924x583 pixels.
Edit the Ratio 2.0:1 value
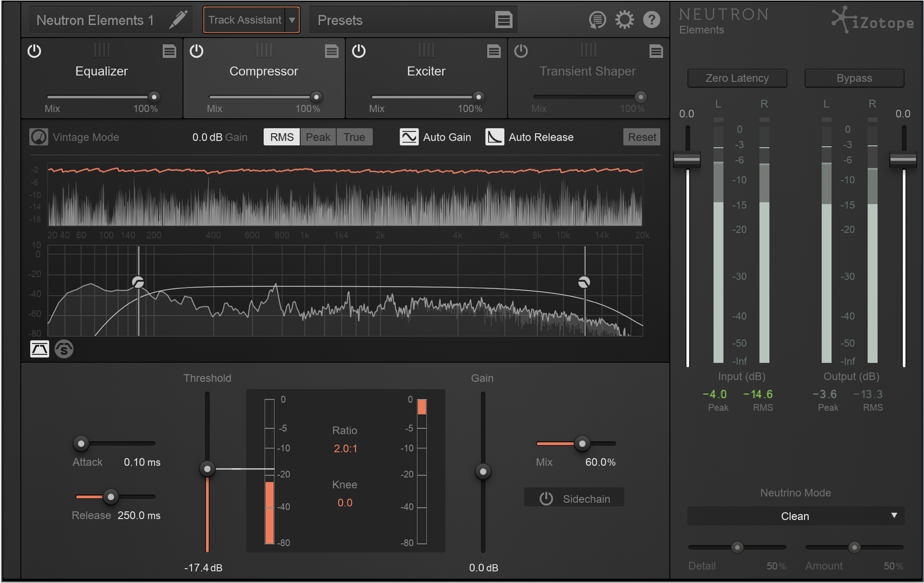[345, 449]
